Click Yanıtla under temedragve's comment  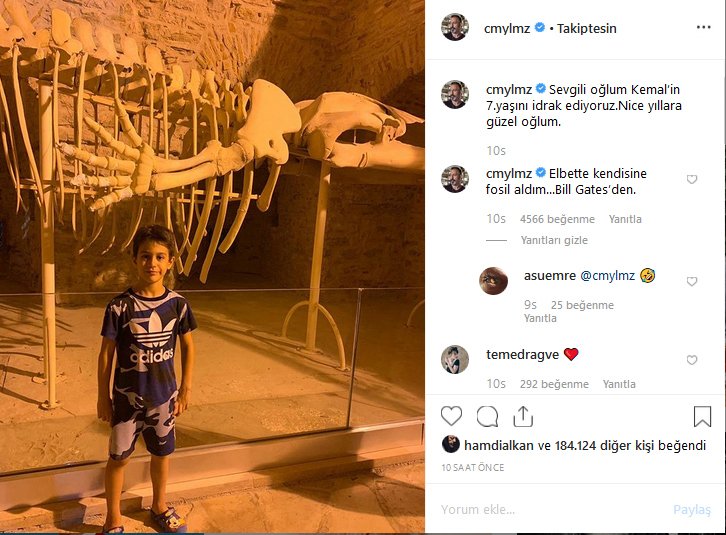click(619, 384)
